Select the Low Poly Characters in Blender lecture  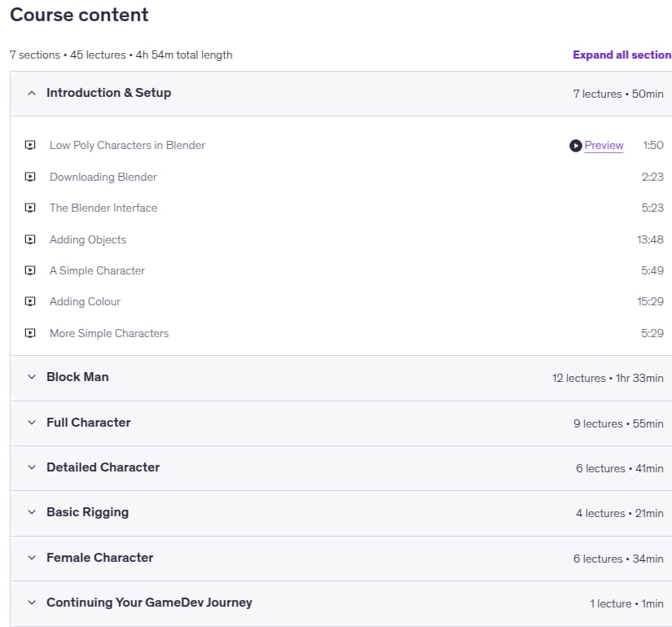click(x=127, y=145)
